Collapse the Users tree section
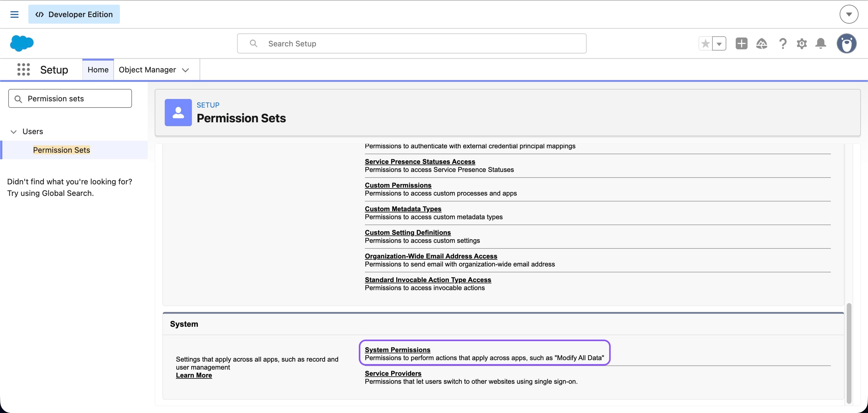The width and height of the screenshot is (868, 413). (14, 131)
